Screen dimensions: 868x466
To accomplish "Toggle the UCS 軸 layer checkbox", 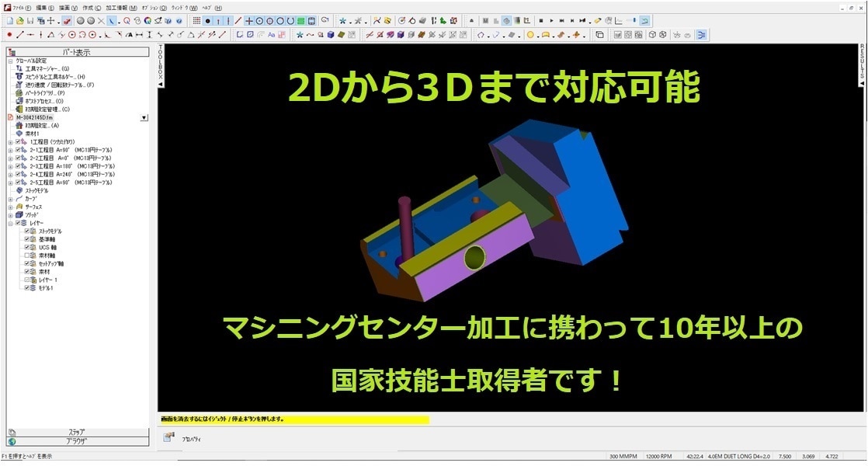I will 26,248.
